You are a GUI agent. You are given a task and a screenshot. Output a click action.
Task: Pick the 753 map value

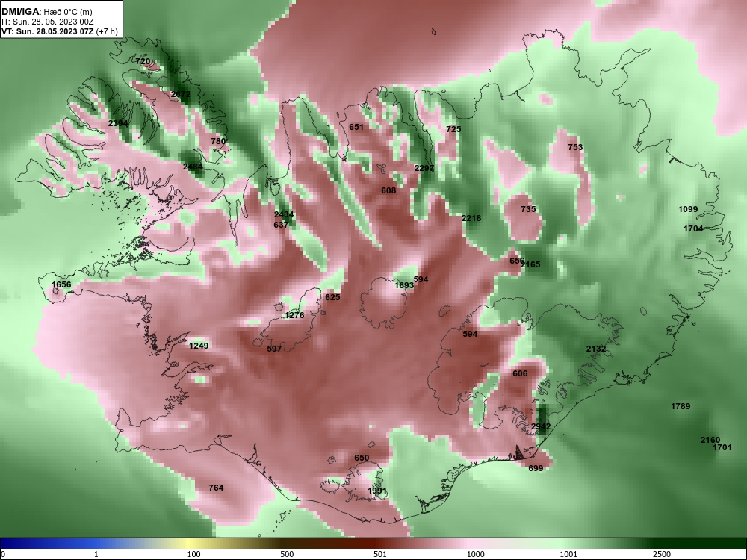[575, 147]
